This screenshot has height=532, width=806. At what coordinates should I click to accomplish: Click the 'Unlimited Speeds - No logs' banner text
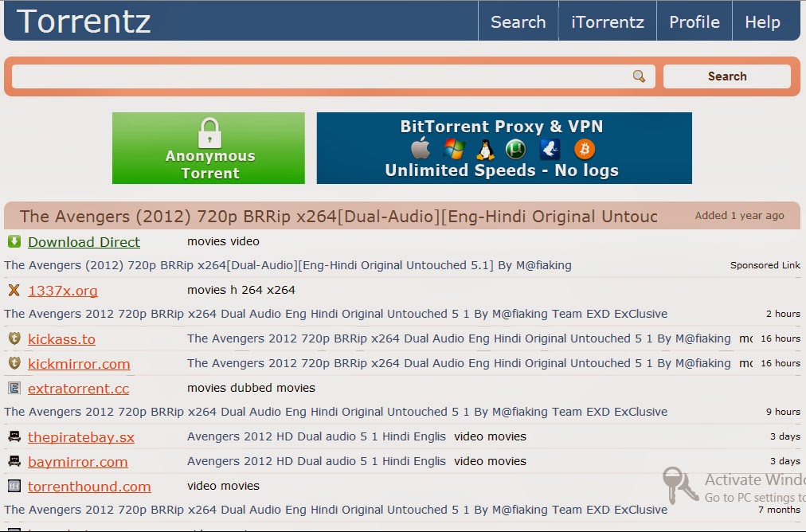coord(502,170)
